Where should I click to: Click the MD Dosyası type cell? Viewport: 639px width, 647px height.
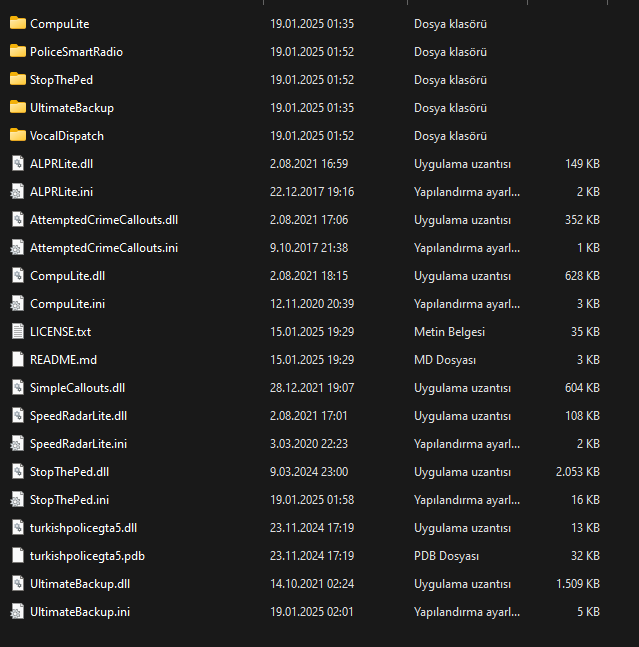tap(445, 360)
